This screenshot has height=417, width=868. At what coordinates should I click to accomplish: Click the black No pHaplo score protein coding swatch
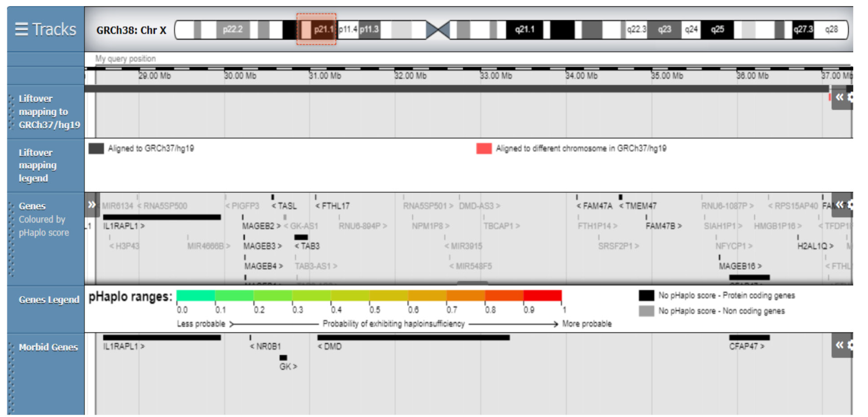tap(646, 295)
